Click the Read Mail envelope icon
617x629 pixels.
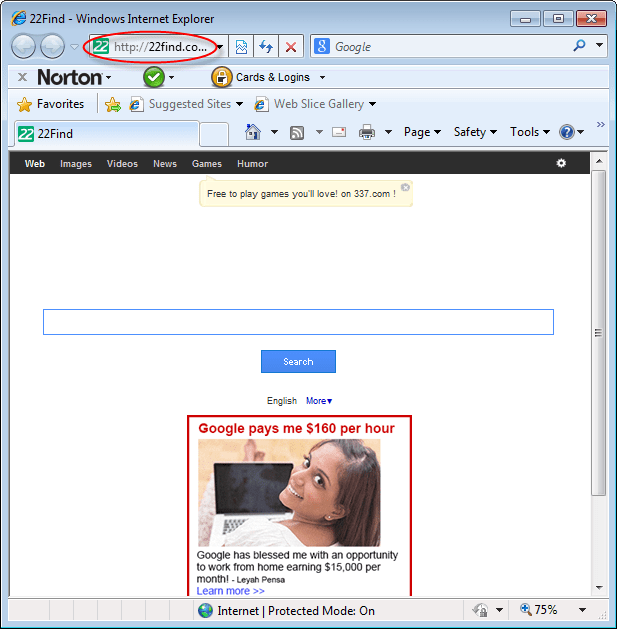tap(339, 132)
